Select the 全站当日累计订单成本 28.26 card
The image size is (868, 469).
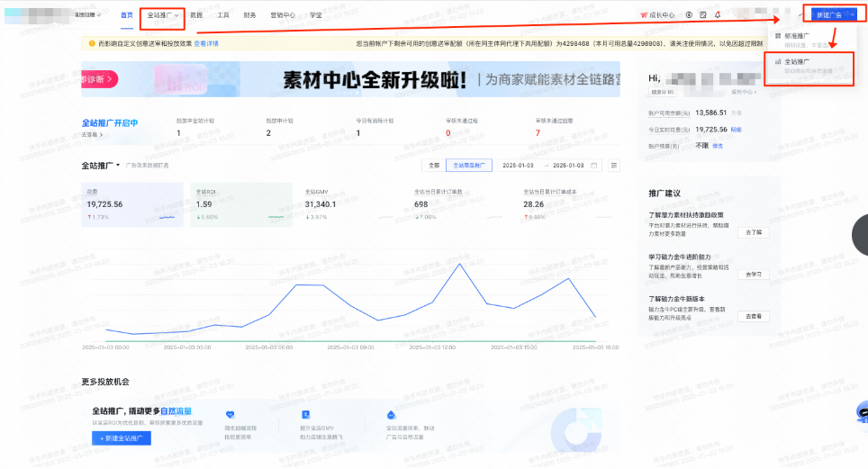569,204
